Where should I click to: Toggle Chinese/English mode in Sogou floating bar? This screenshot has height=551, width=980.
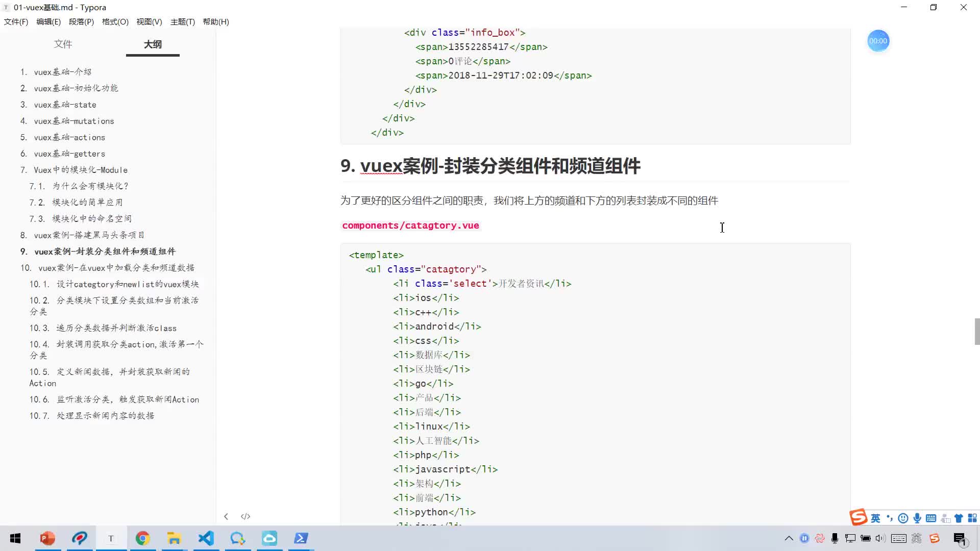pos(875,518)
